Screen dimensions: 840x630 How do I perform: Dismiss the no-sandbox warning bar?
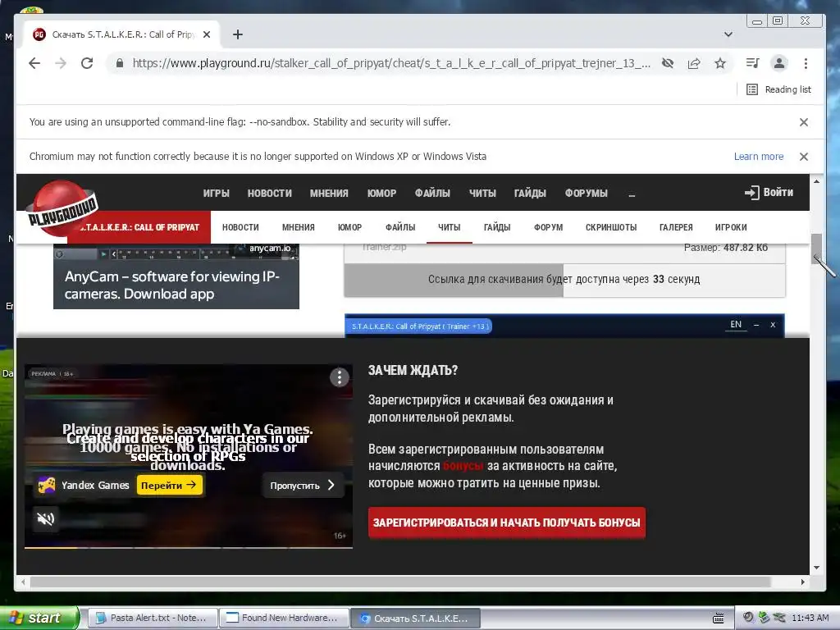pyautogui.click(x=804, y=122)
